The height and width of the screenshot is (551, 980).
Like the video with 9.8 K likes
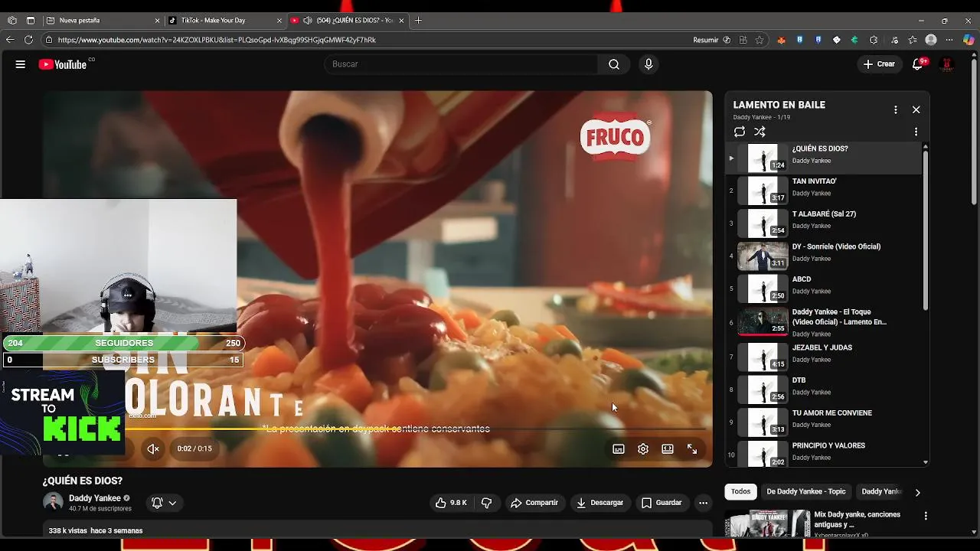point(451,503)
